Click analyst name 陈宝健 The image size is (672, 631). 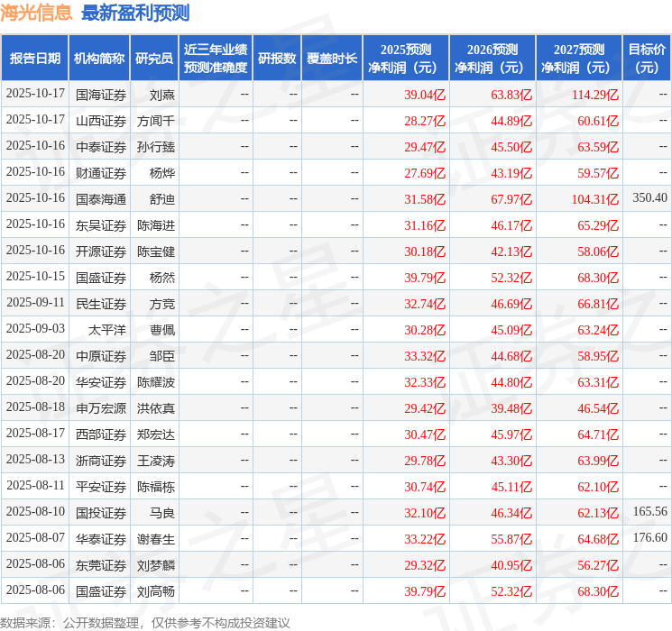tap(156, 251)
